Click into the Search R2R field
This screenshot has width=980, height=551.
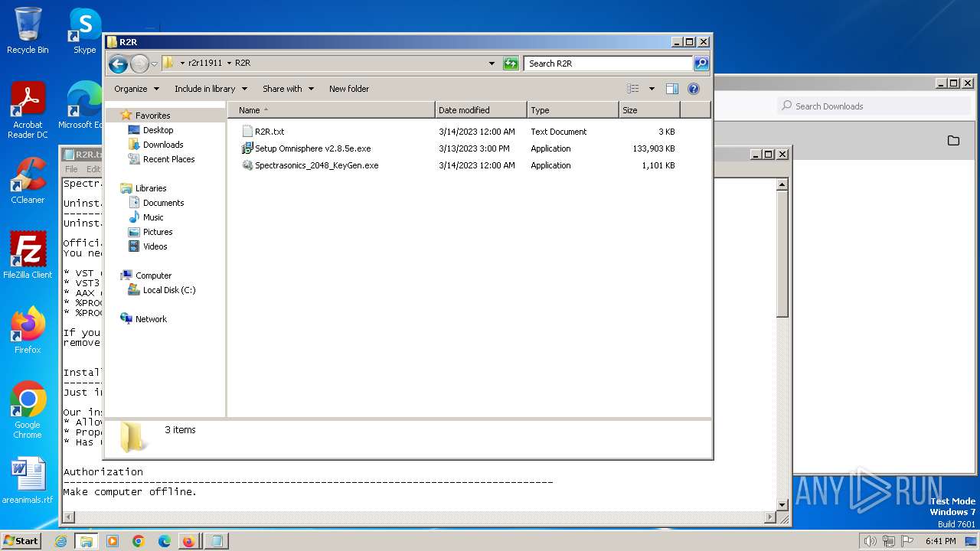[x=609, y=64]
